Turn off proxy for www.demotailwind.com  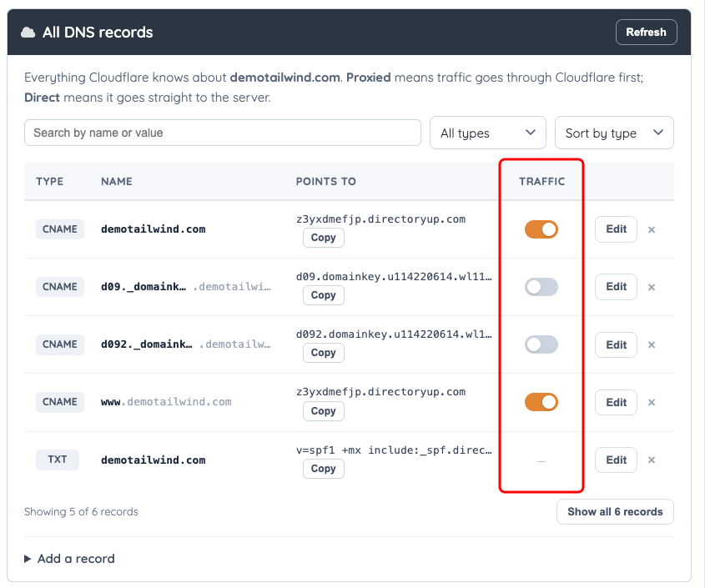click(x=541, y=402)
